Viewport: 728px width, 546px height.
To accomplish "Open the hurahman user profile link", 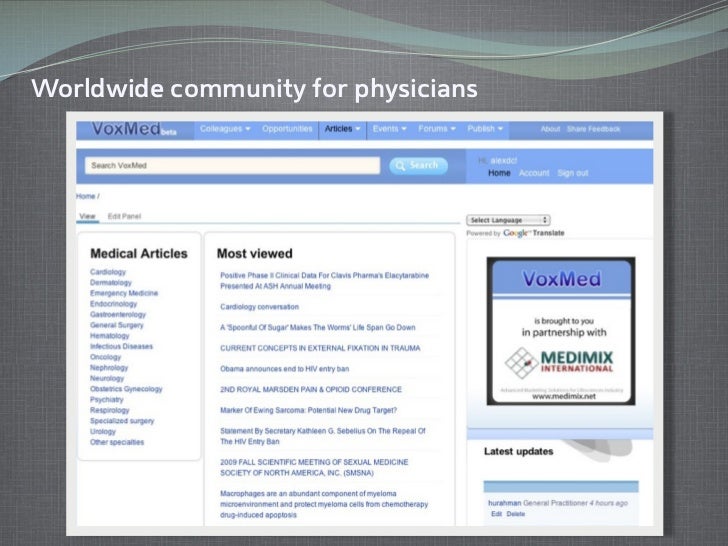I will 504,503.
